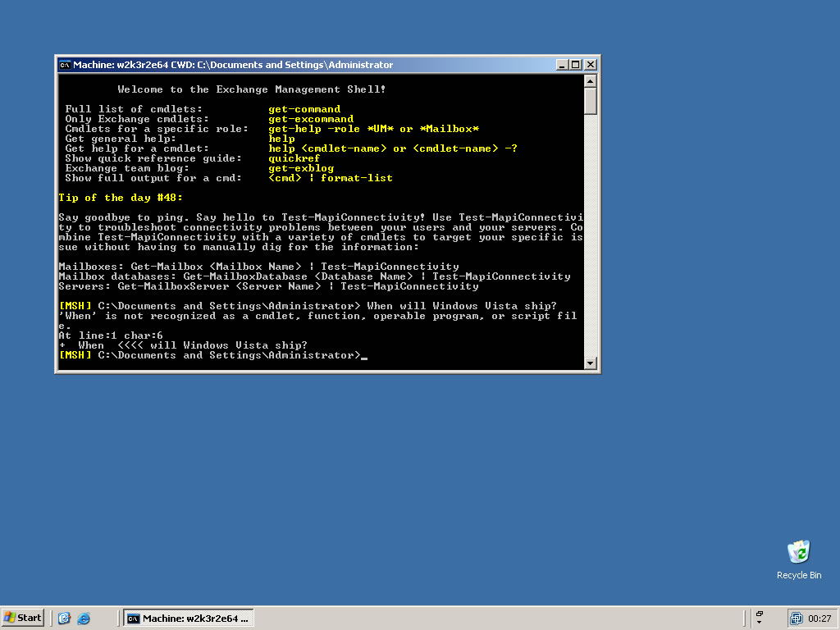Click the Show Desktop quick launch icon
The image size is (840, 630).
(x=65, y=618)
